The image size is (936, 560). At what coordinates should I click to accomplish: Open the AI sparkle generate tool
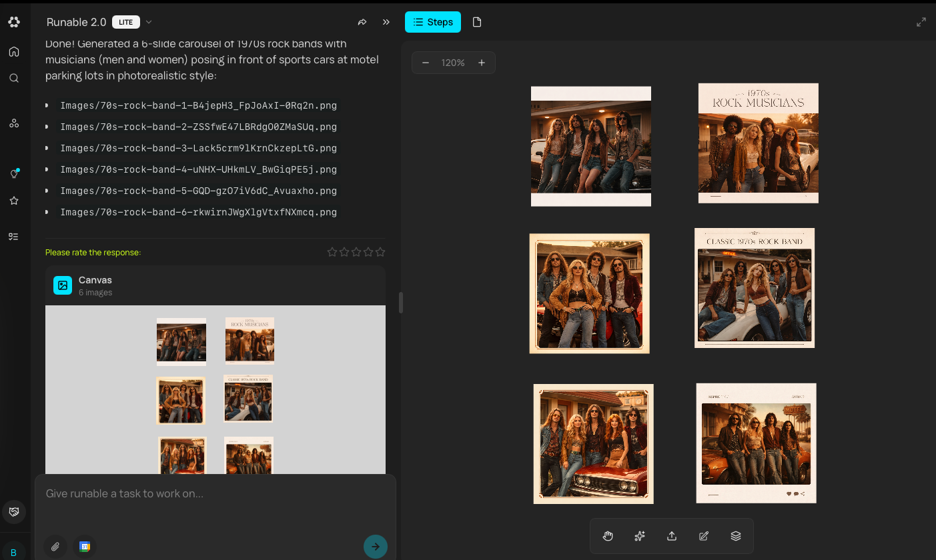point(640,536)
